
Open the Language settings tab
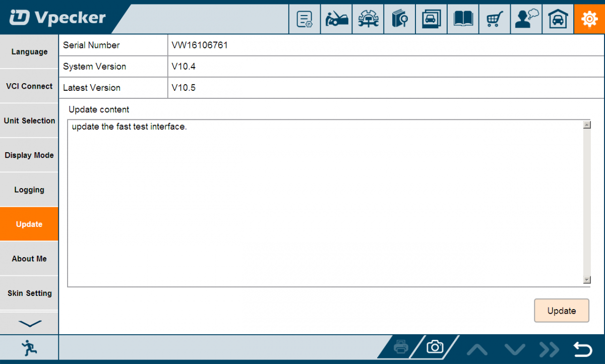click(29, 52)
